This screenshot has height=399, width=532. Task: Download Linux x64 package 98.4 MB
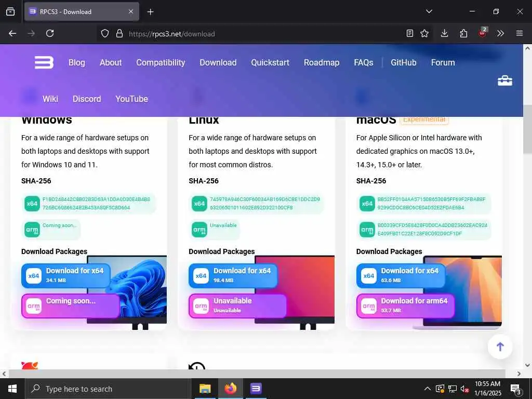click(233, 276)
